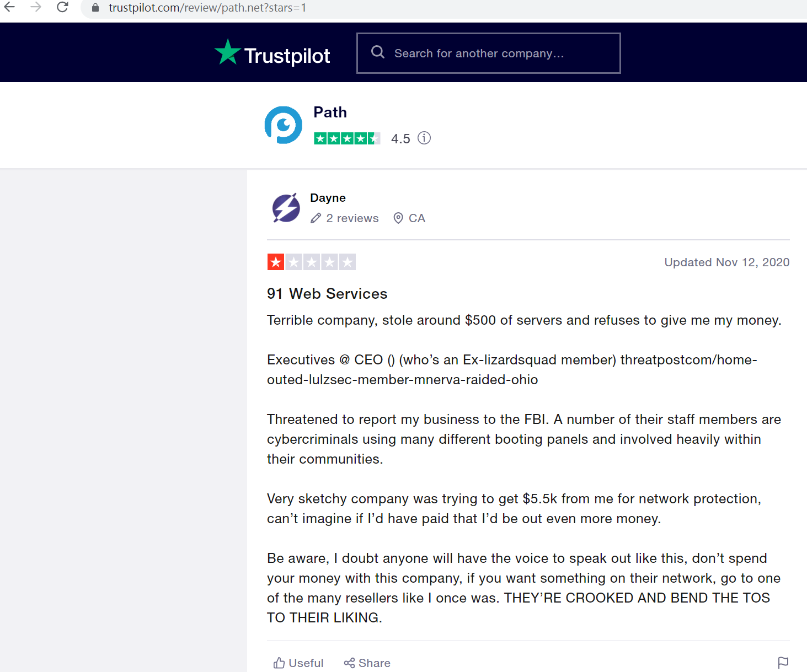Open the '91 Web Services' review title
This screenshot has width=807, height=672.
click(x=327, y=294)
